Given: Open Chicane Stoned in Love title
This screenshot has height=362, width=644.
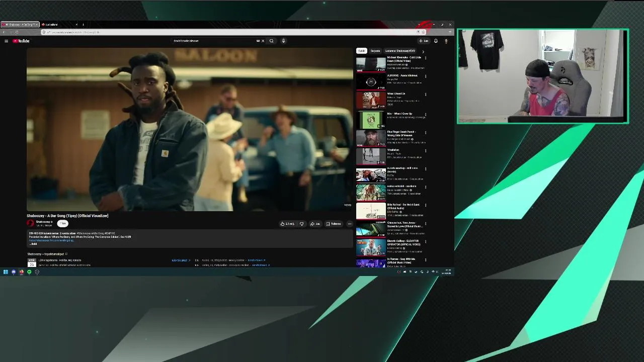Looking at the screenshot, I should click(405, 224).
